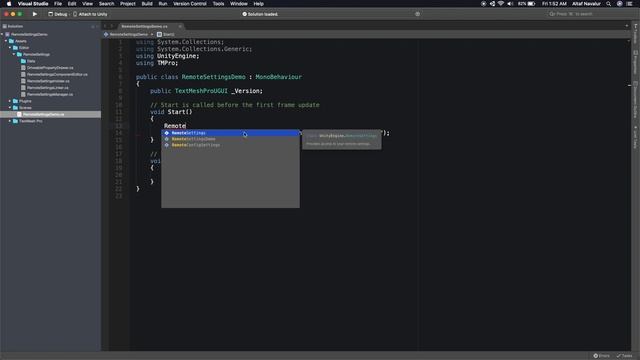
Task: Focus the Press ⌘. to search field
Action: click(588, 14)
